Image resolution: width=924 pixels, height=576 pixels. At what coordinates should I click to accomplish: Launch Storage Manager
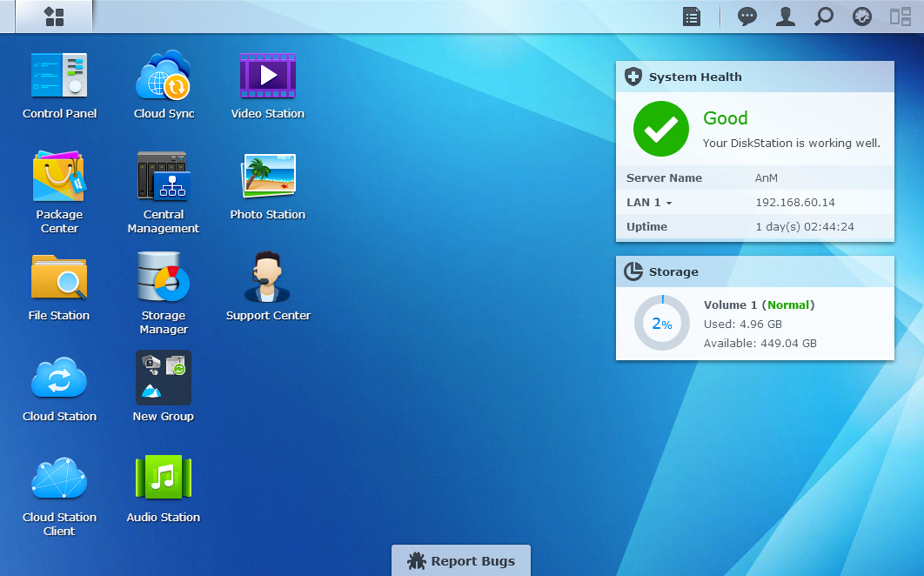[164, 278]
